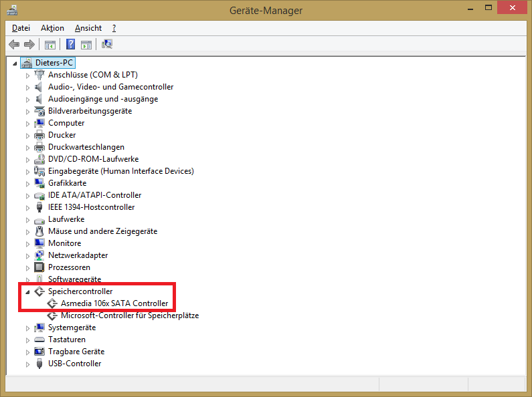Select Microsoft-Controller für Speicherplätze device
This screenshot has height=397, width=532.
pyautogui.click(x=129, y=315)
